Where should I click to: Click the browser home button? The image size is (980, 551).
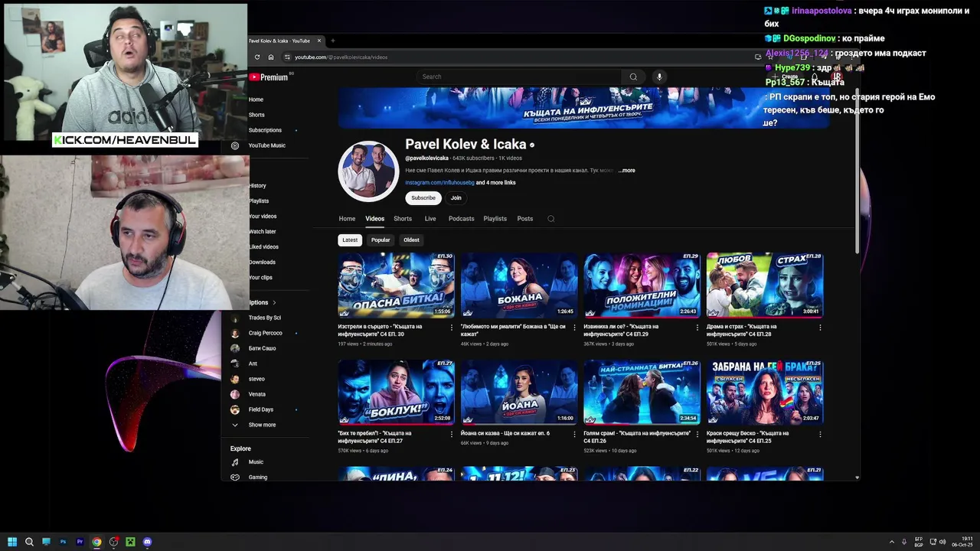click(x=271, y=57)
